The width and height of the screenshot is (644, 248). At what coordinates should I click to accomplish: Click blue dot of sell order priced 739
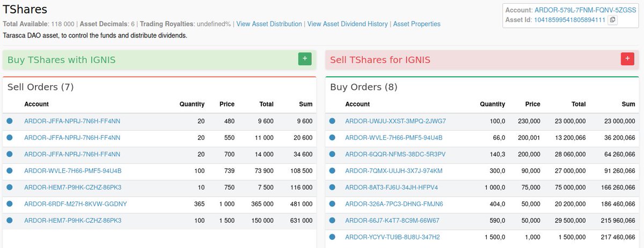click(x=10, y=171)
